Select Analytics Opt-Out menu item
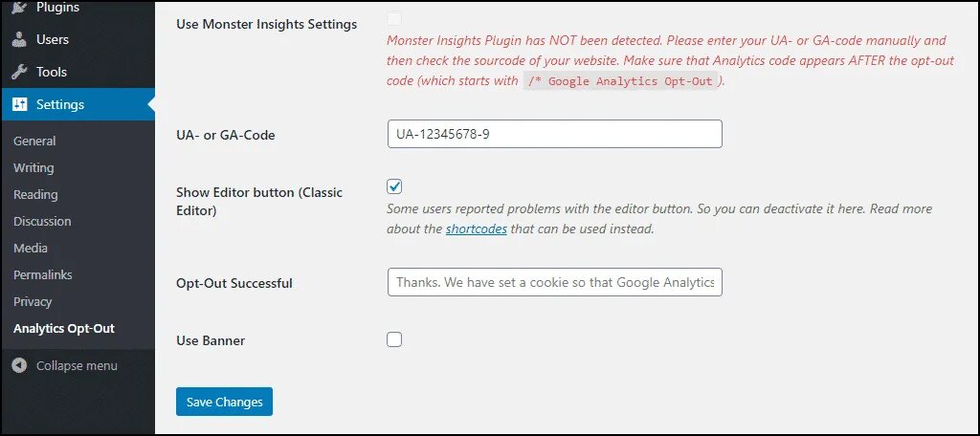 point(64,329)
